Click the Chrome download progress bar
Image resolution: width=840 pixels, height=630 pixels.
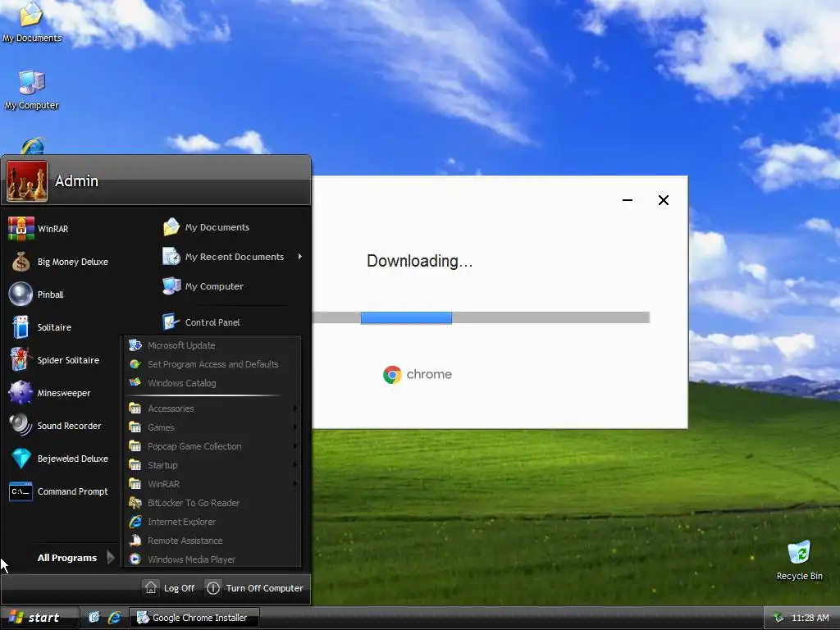coord(481,317)
